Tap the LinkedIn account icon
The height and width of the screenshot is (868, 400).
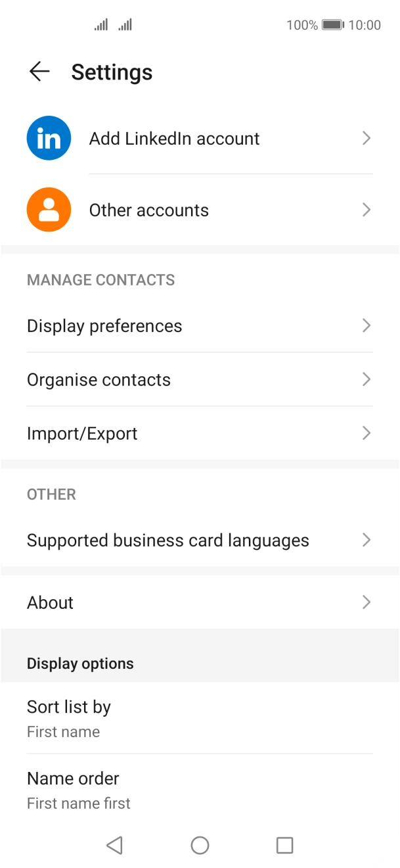coord(49,138)
